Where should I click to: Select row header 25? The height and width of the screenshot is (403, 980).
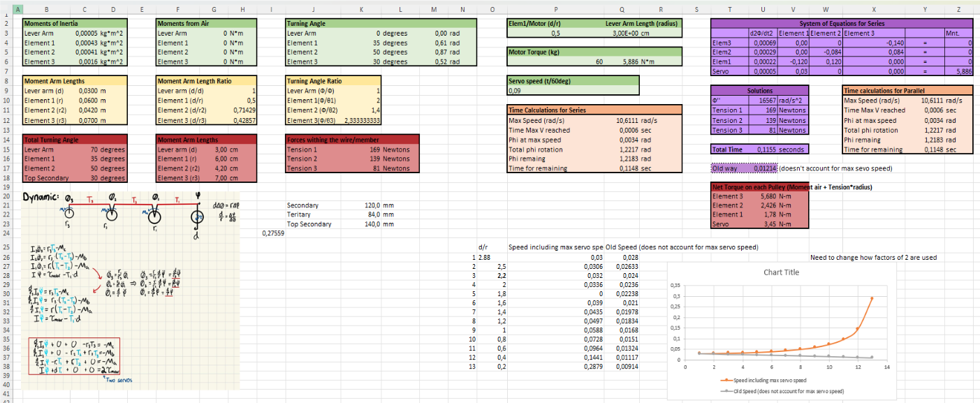8,247
